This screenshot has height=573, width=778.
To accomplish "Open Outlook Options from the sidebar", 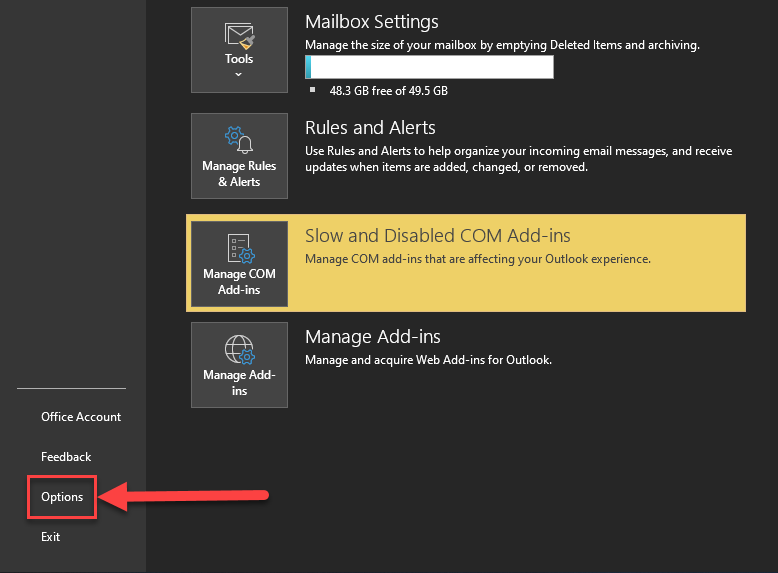I will click(x=62, y=497).
